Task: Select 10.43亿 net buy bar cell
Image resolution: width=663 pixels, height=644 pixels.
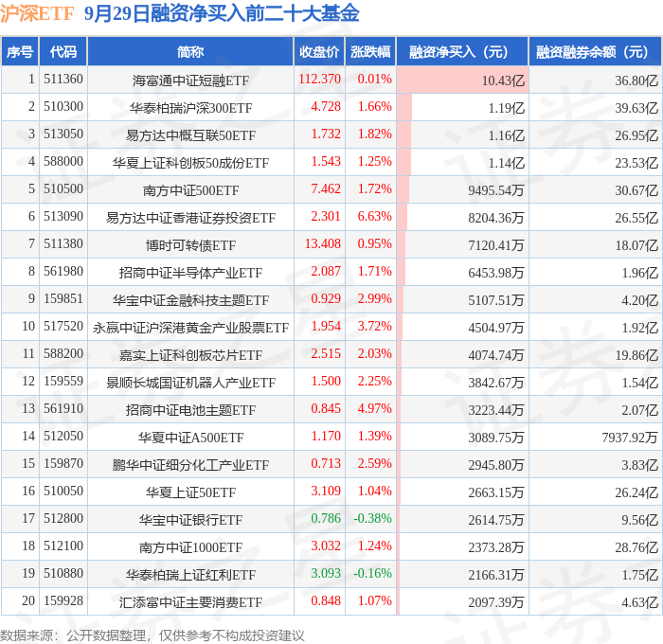Action: click(x=462, y=80)
